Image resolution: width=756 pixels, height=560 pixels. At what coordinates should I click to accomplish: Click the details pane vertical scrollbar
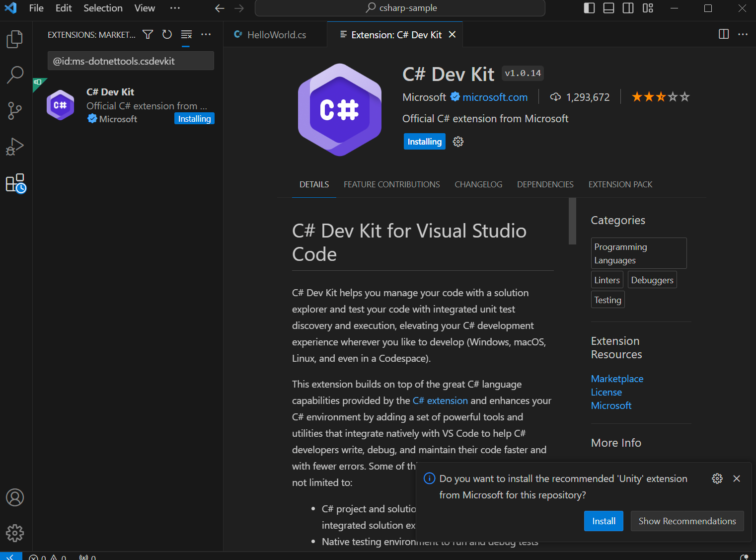point(572,221)
